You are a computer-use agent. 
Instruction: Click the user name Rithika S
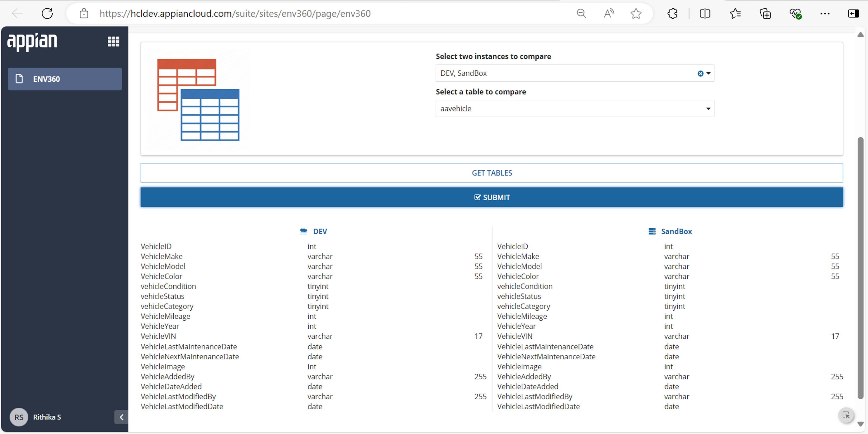(47, 417)
